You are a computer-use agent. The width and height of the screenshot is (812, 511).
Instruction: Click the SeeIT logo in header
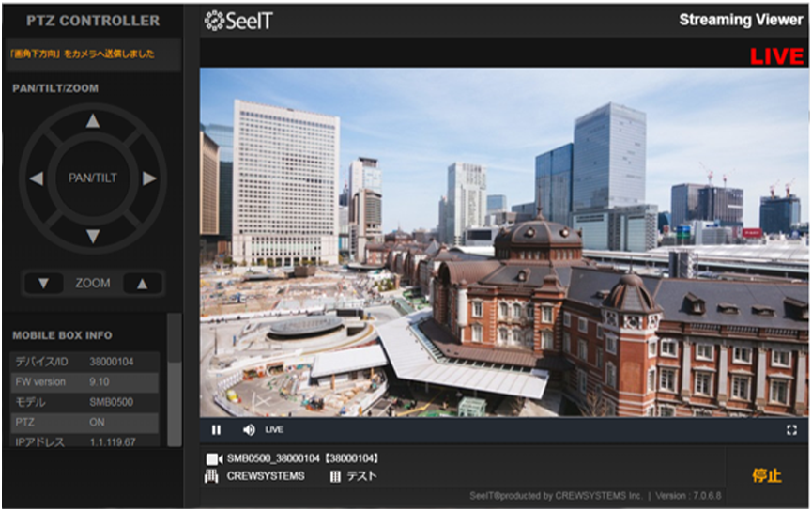[239, 20]
